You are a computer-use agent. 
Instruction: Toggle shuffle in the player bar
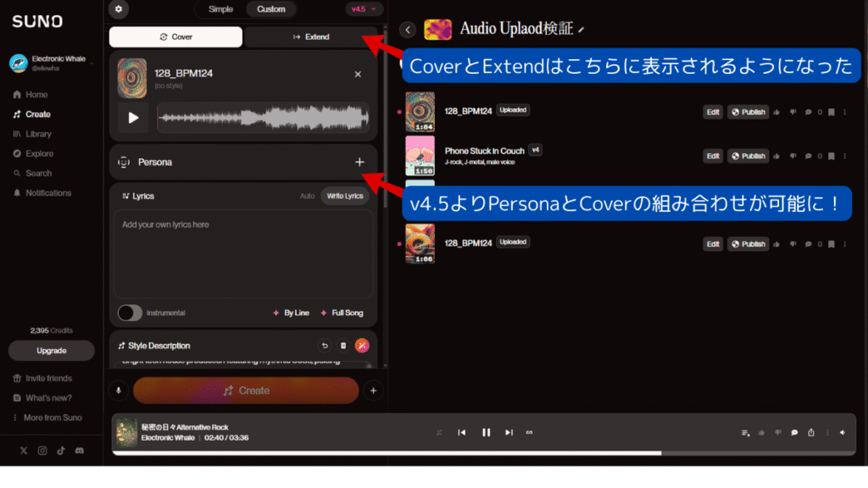tap(440, 433)
